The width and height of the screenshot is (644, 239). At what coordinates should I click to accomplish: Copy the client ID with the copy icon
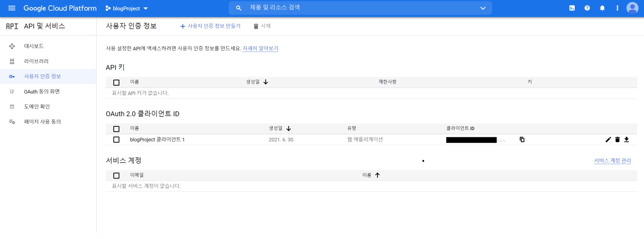click(522, 140)
